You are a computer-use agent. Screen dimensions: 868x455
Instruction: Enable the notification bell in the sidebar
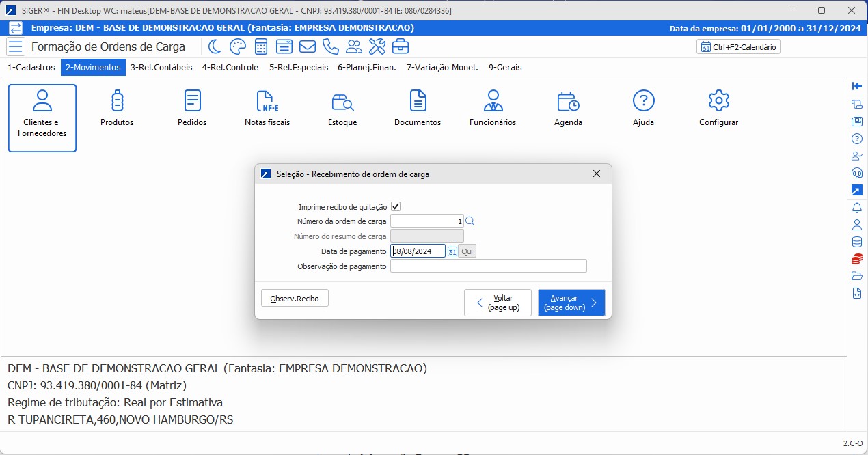[857, 207]
